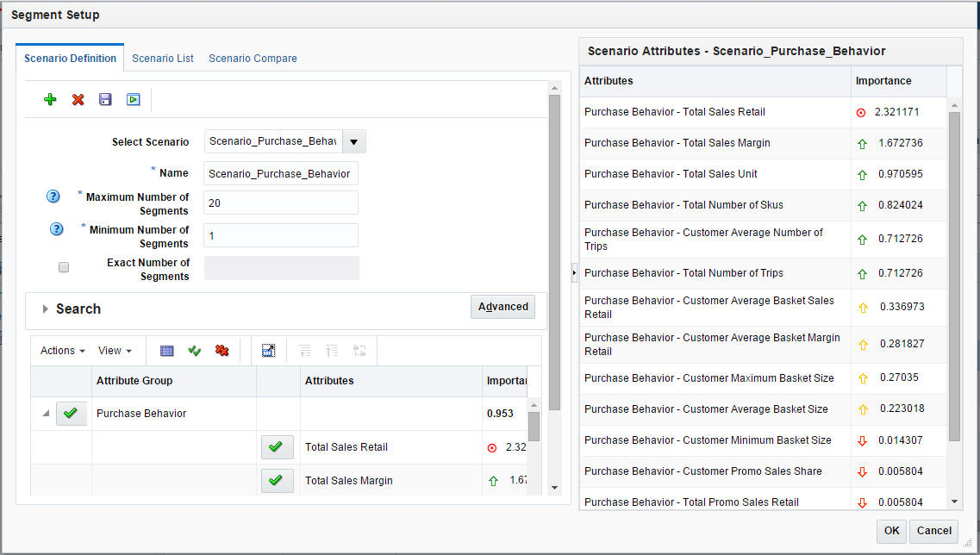Viewport: 980px width, 555px height.
Task: Click the select all green checkmarks icon
Action: click(195, 351)
